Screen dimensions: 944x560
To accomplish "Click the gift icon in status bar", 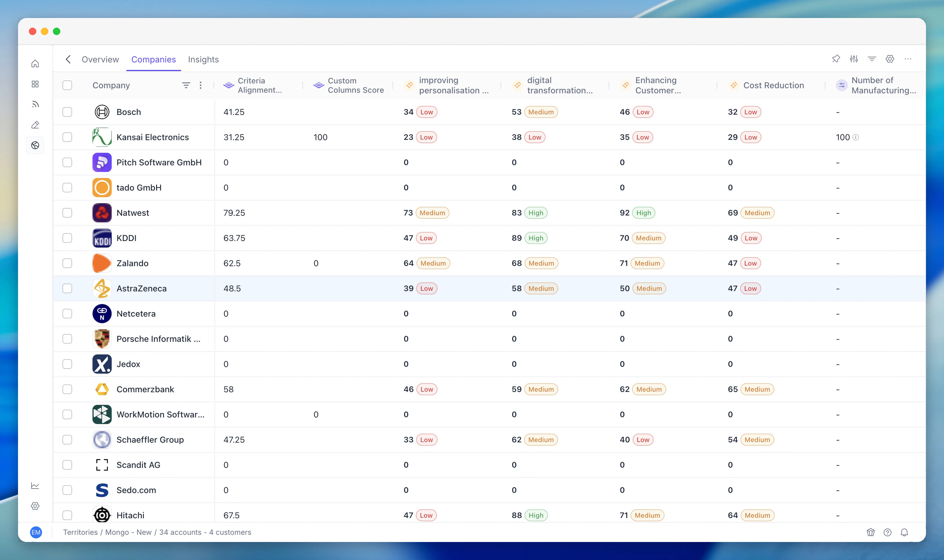I will pyautogui.click(x=870, y=532).
